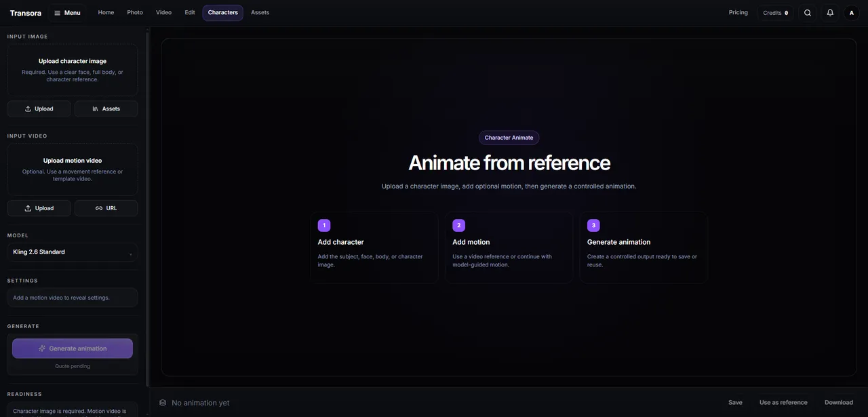Open the Menu hamburger button
This screenshot has width=868, height=417.
pos(66,13)
